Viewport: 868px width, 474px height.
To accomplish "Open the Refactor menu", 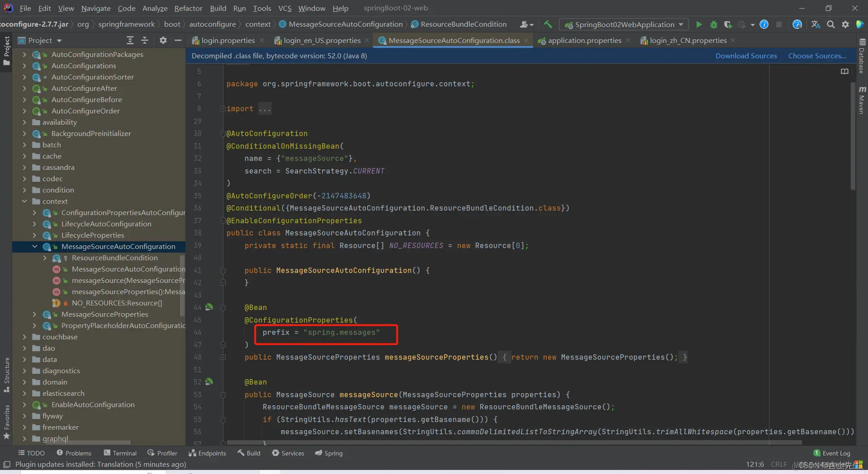I will [x=189, y=8].
